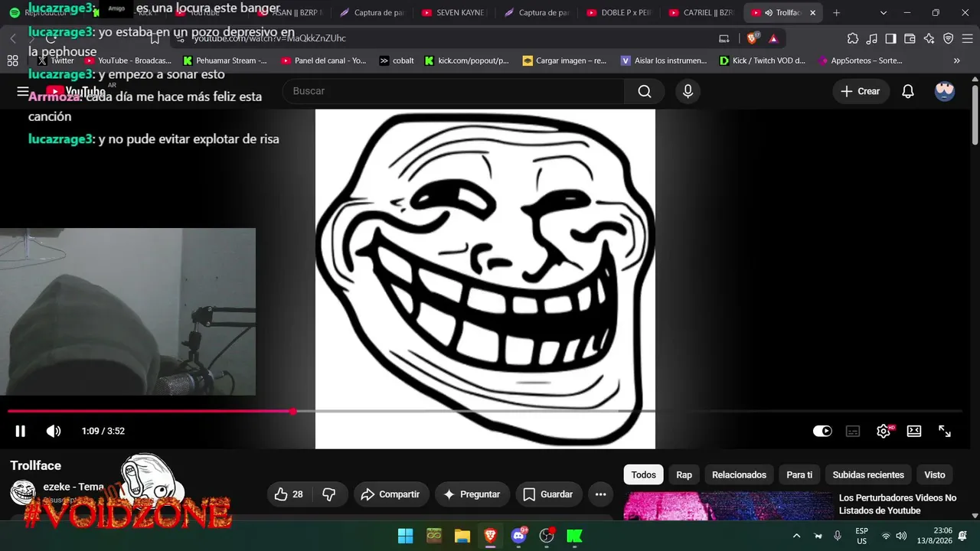Select the Visto filter chip
The image size is (980, 551).
pyautogui.click(x=934, y=475)
